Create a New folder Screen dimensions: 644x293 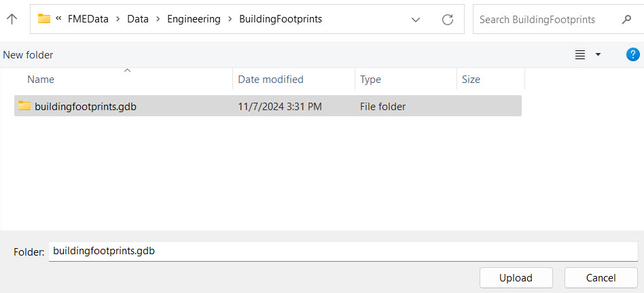pos(28,55)
